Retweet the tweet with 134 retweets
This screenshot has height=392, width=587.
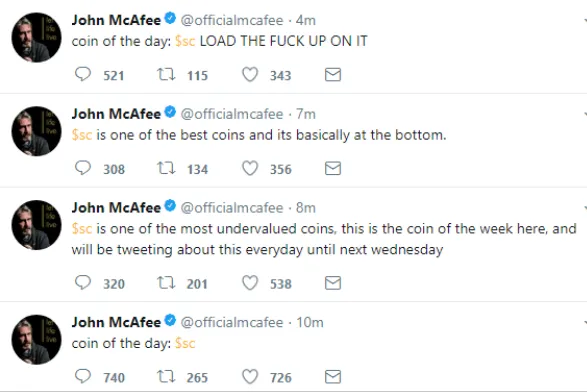tap(166, 168)
